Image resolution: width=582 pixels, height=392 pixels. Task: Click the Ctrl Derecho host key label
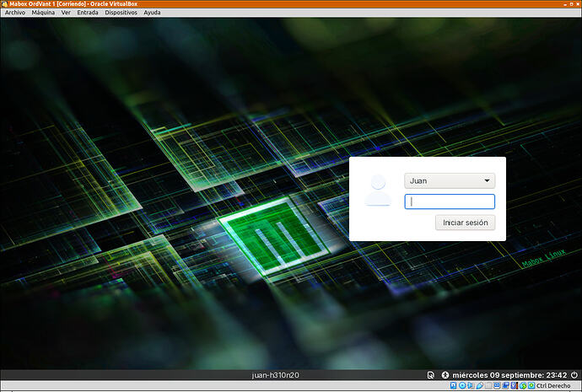pyautogui.click(x=553, y=386)
